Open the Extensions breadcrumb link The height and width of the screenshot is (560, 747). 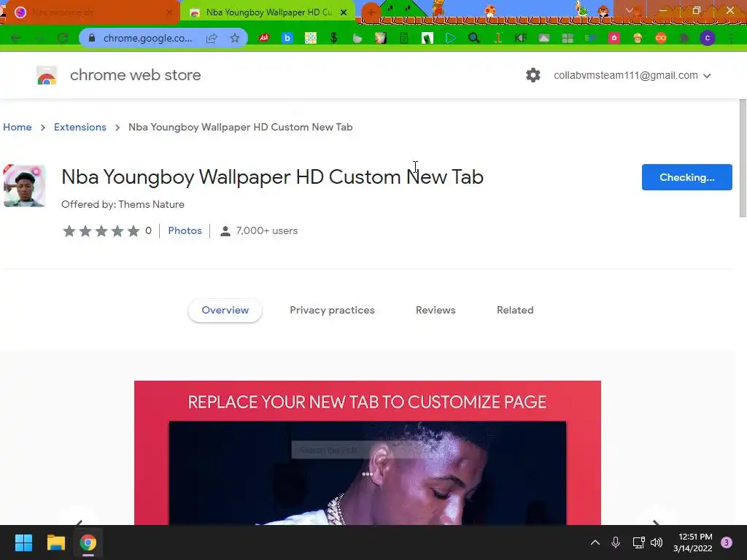click(80, 127)
